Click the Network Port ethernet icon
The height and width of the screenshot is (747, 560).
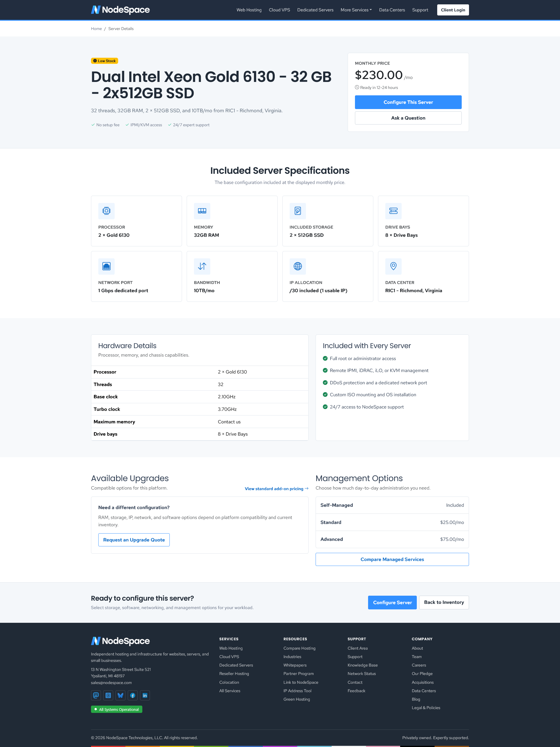pos(106,266)
